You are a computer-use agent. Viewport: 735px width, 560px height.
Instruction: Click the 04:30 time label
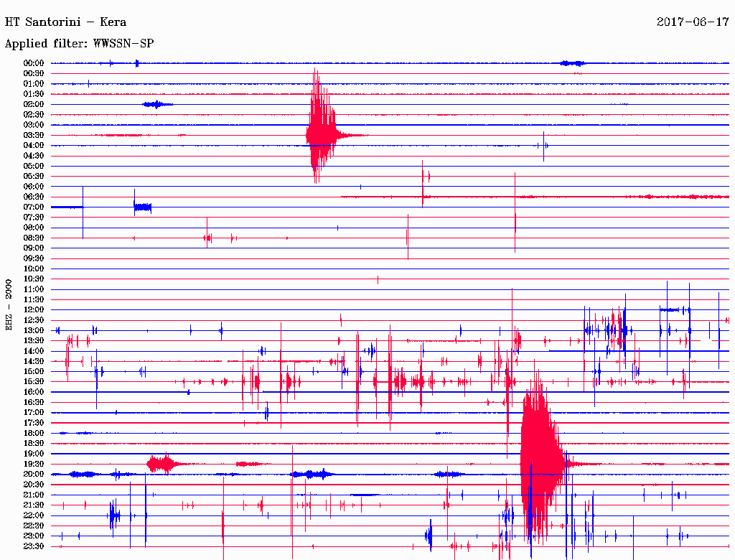pos(34,156)
